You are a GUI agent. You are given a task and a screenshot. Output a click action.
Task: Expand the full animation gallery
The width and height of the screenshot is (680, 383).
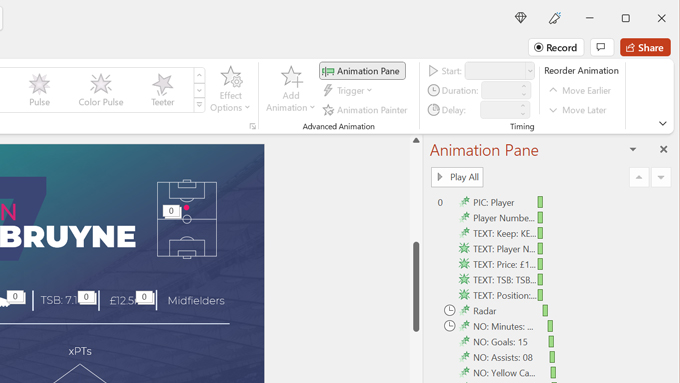tap(199, 105)
